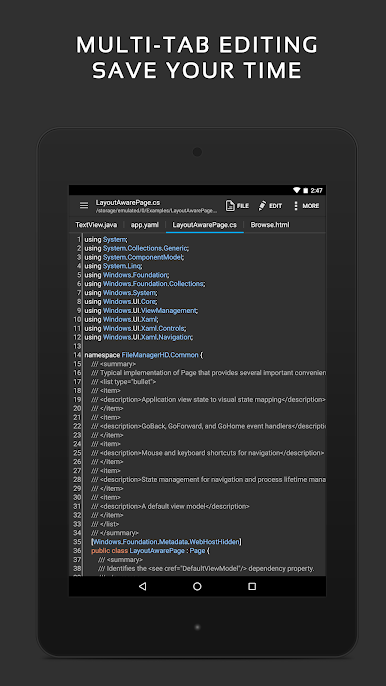Screen dimensions: 386x686
Task: Click 'GoBack, GoForward, and GoHome' line
Action: click(208, 426)
